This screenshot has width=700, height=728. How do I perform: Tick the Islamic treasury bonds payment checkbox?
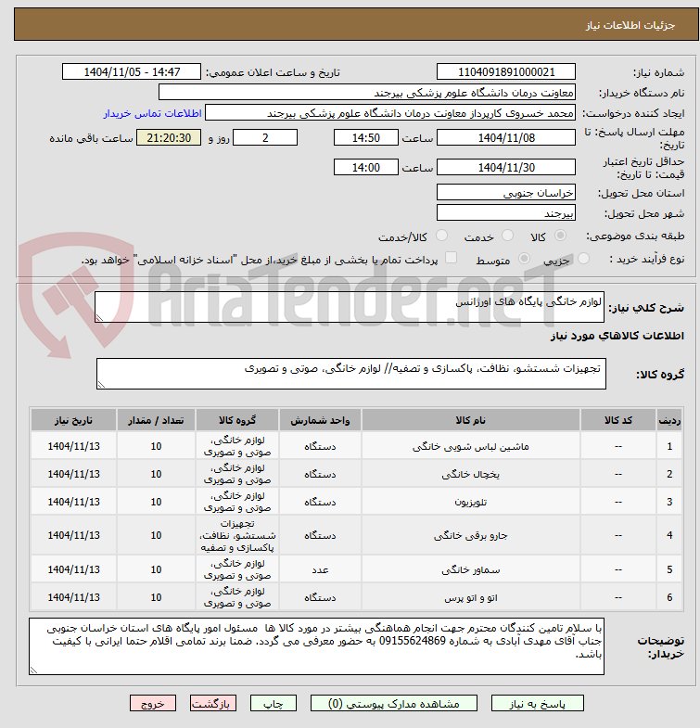451,258
